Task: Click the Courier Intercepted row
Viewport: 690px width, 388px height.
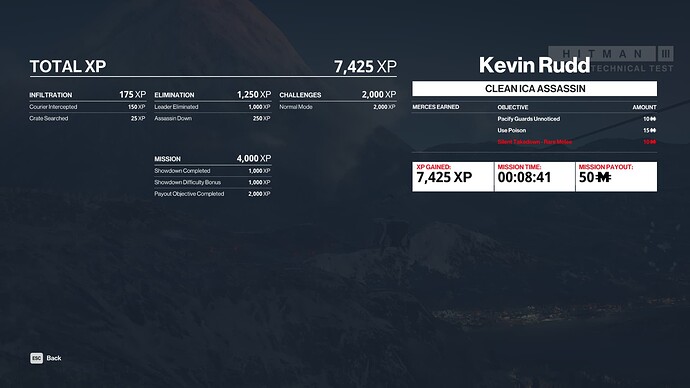Action: tap(88, 107)
